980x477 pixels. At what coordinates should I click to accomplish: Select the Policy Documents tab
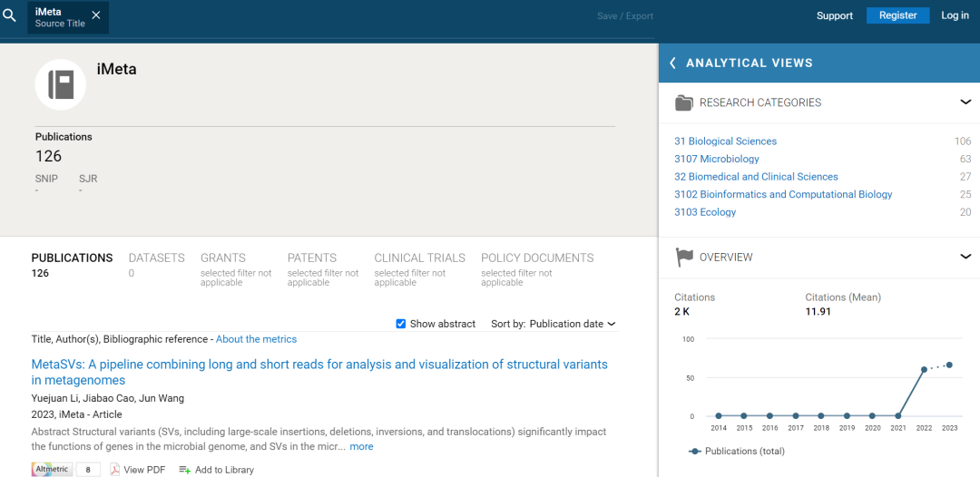[x=537, y=269]
